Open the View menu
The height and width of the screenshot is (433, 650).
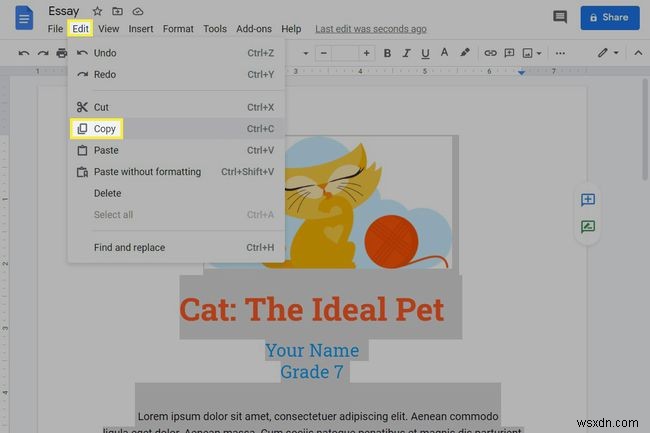point(109,29)
